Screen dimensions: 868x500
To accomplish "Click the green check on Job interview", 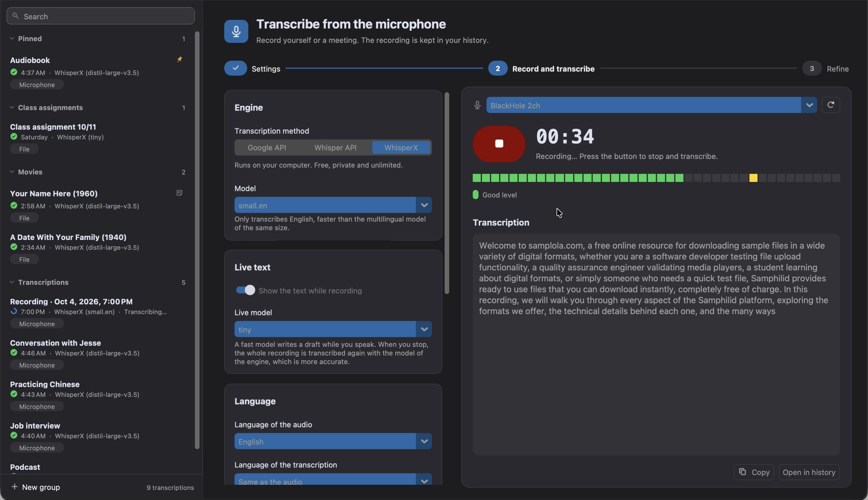I will tap(14, 435).
